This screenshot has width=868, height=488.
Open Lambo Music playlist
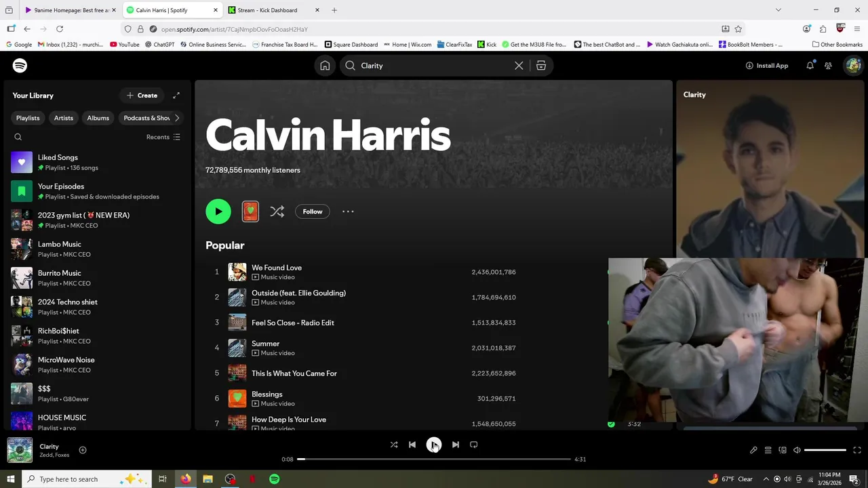97,249
